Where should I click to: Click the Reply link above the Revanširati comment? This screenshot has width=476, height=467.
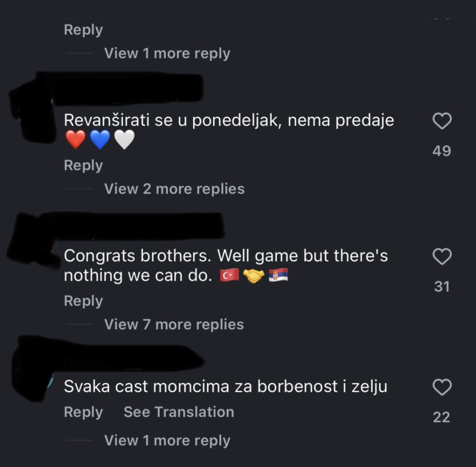tap(83, 30)
